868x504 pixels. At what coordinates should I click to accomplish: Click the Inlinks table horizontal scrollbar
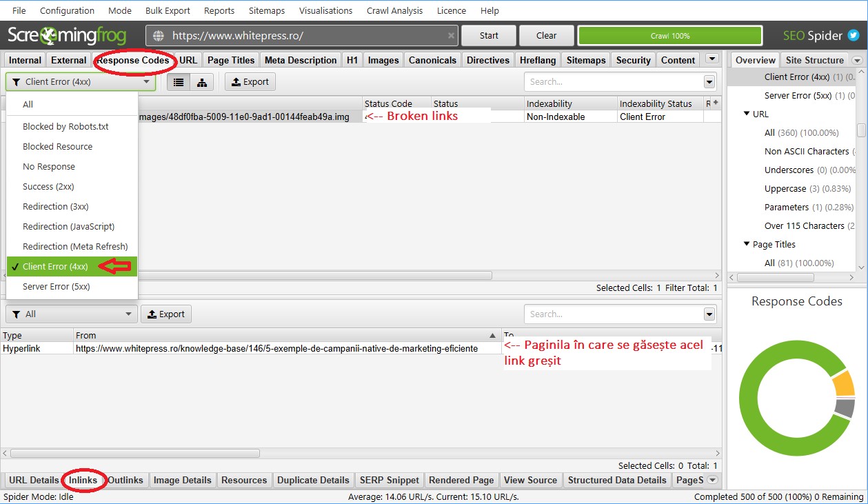click(135, 454)
